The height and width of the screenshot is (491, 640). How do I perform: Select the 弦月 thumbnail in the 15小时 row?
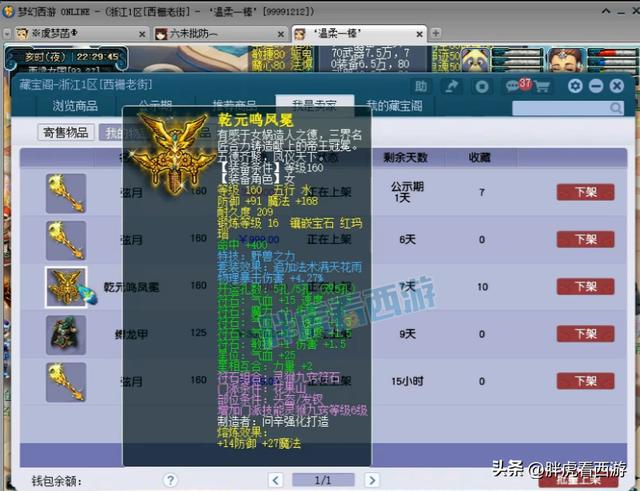click(66, 382)
